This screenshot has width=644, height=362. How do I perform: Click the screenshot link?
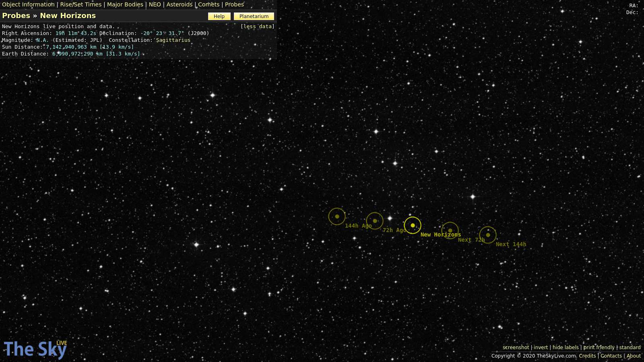coord(516,348)
